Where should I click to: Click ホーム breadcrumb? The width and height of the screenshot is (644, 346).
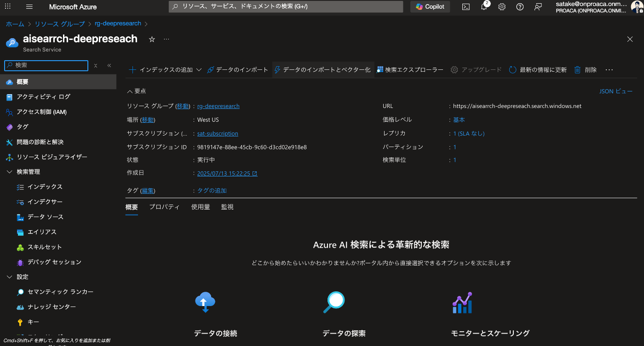coord(15,24)
